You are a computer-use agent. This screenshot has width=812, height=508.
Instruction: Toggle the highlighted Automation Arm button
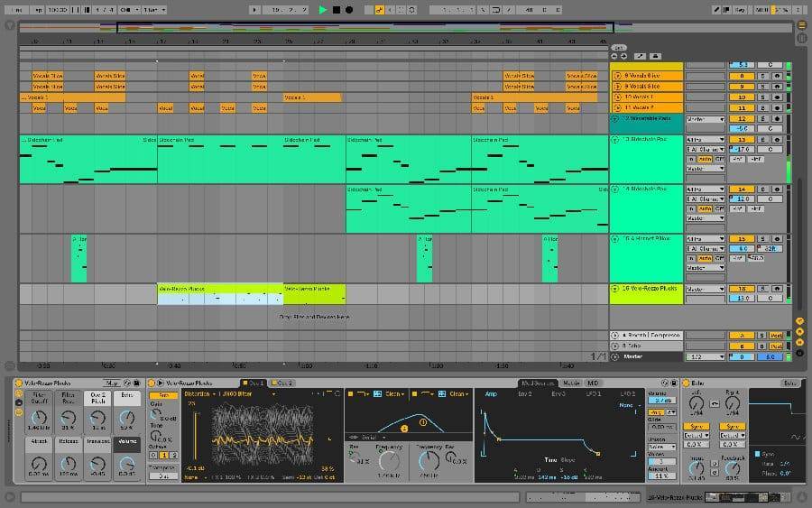379,10
